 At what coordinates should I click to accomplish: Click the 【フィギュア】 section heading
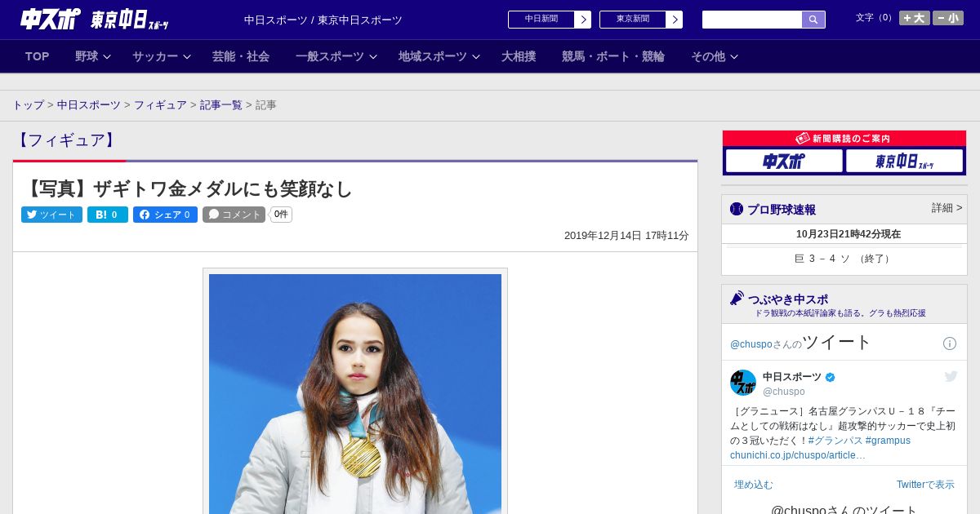click(65, 140)
